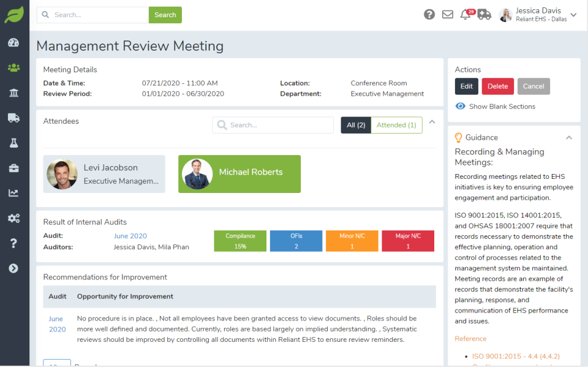Expand the Jessica Davis account dropdown
The width and height of the screenshot is (588, 367).
[573, 15]
